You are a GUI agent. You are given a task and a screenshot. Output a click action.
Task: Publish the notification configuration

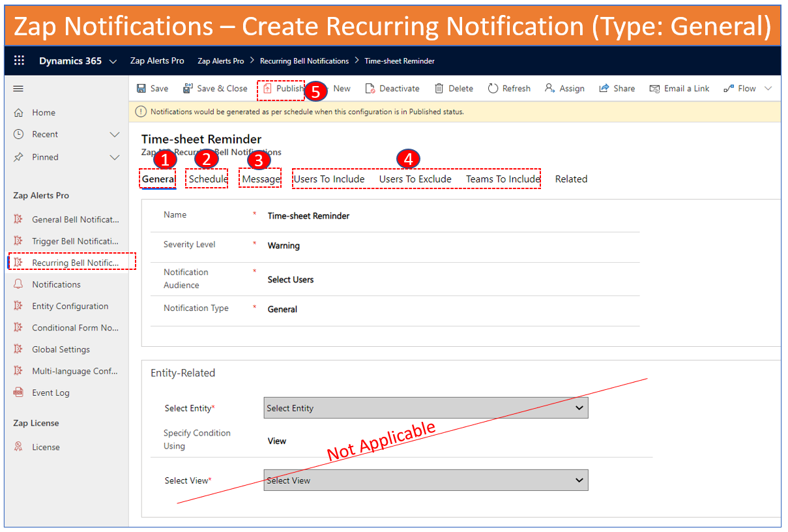283,89
